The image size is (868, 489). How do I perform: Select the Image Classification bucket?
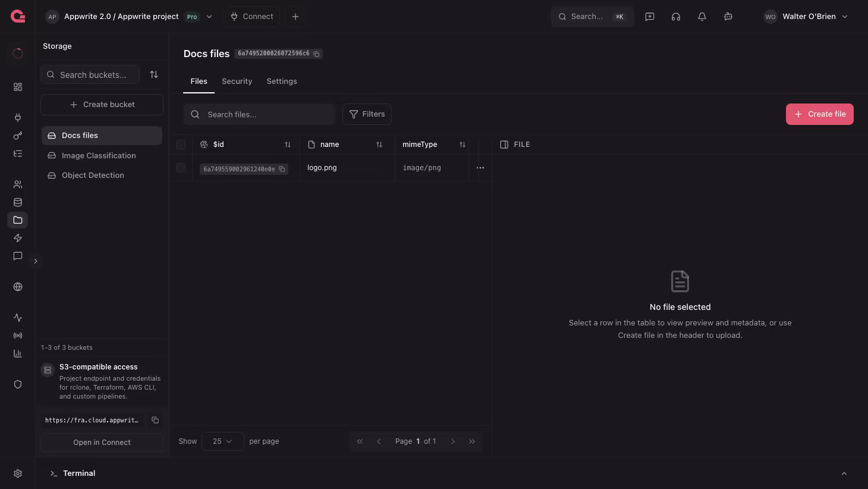tap(102, 156)
